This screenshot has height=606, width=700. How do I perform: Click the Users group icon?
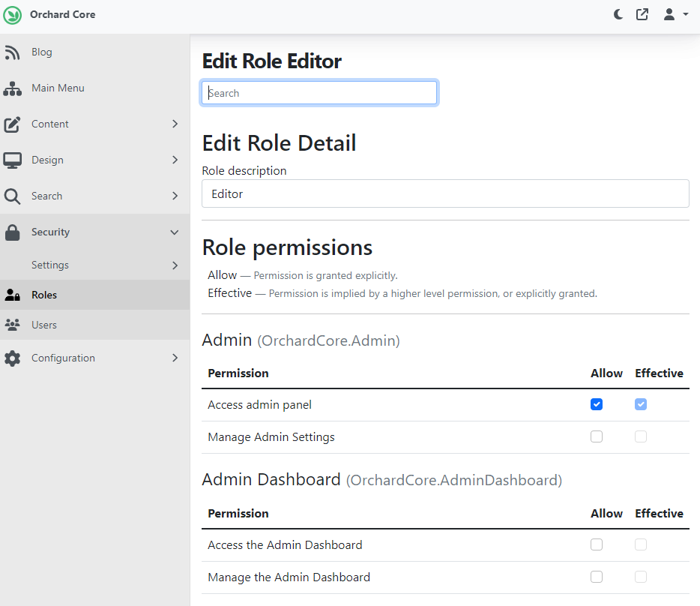click(x=13, y=325)
